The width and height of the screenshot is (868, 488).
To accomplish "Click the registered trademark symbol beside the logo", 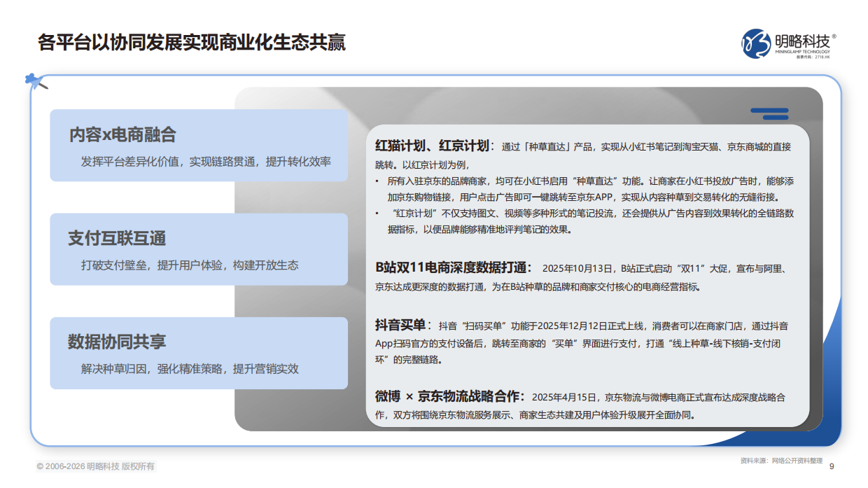I will pyautogui.click(x=834, y=37).
